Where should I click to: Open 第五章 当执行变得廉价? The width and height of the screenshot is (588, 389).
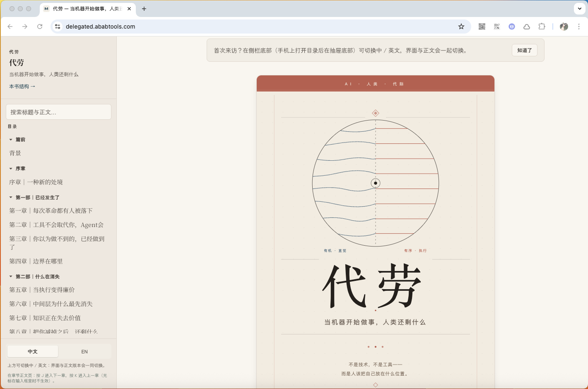pyautogui.click(x=42, y=290)
